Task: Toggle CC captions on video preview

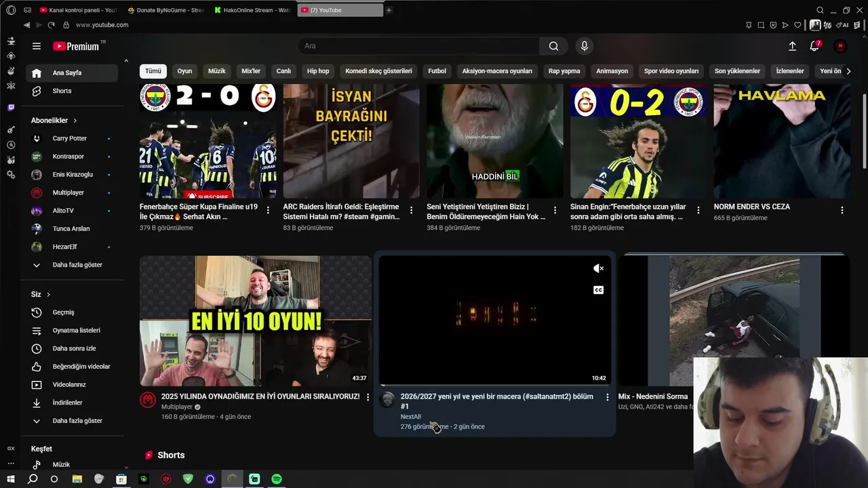Action: [598, 290]
